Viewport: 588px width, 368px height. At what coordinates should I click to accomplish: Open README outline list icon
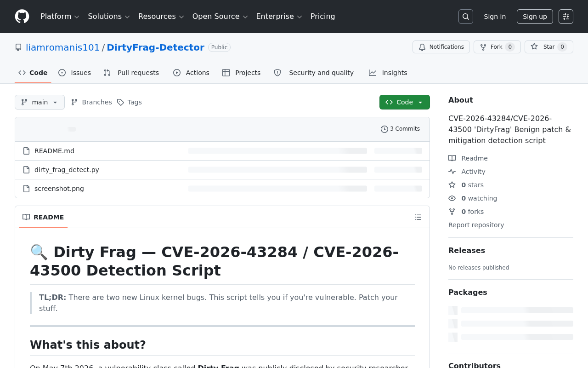[x=418, y=217]
